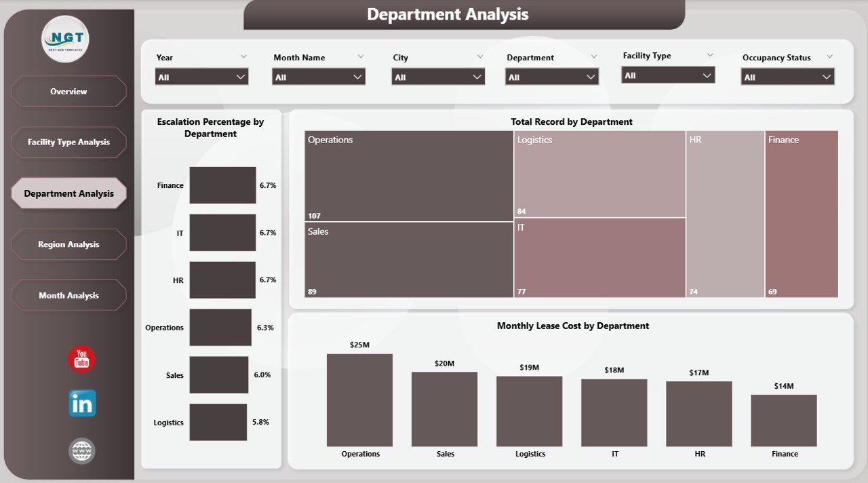Screen dimensions: 868x483
Task: Open the LinkedIn icon link
Action: (82, 404)
